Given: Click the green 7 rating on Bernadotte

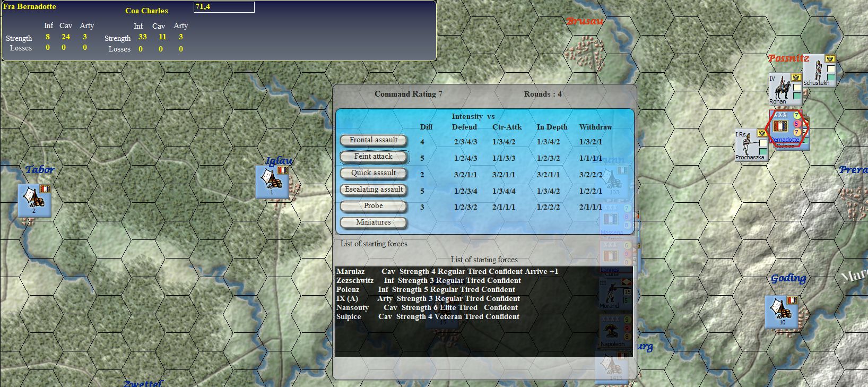Looking at the screenshot, I should click(x=796, y=115).
